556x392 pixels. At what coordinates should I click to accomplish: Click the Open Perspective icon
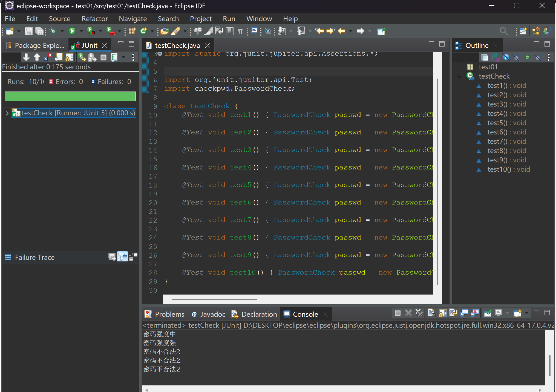[523, 31]
